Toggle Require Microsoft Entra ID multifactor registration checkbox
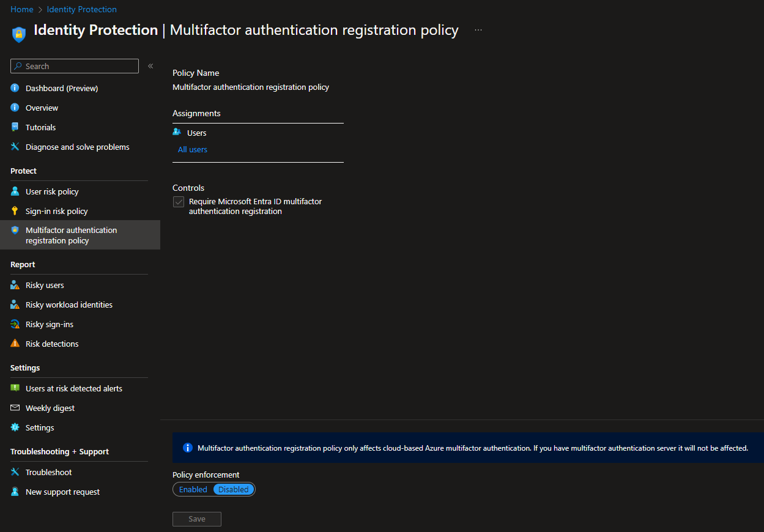Viewport: 764px width, 532px height. [x=179, y=202]
